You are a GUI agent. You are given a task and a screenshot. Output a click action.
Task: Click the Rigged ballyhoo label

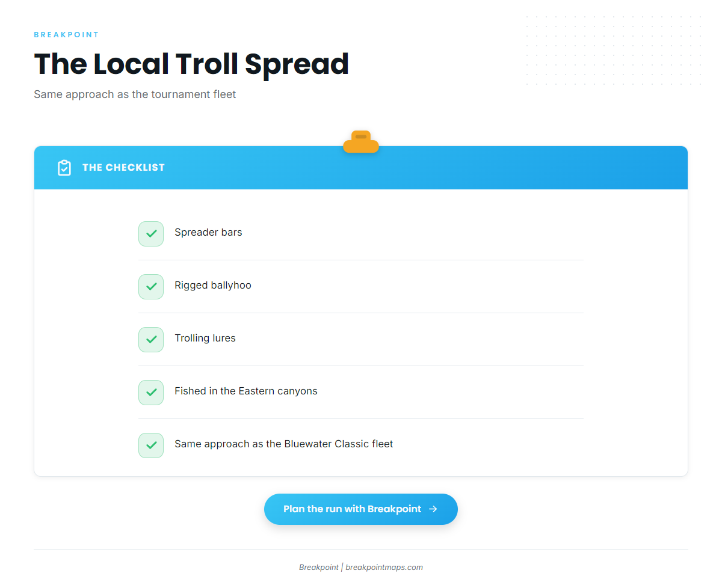[213, 286]
